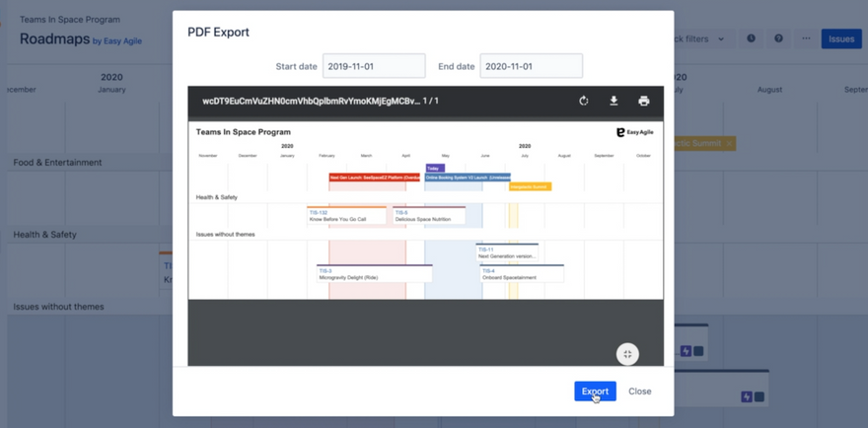Select the TIS-3 Microgravity Delight card
868x428 pixels.
click(x=374, y=273)
